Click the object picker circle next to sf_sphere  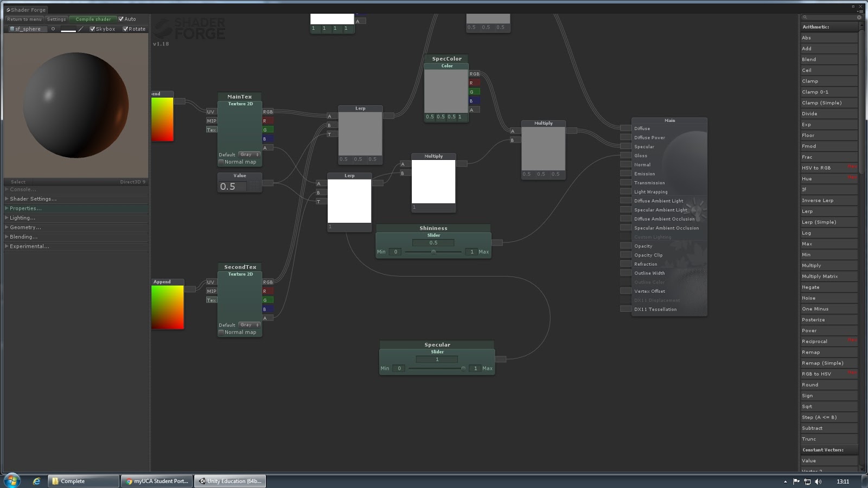pyautogui.click(x=52, y=29)
